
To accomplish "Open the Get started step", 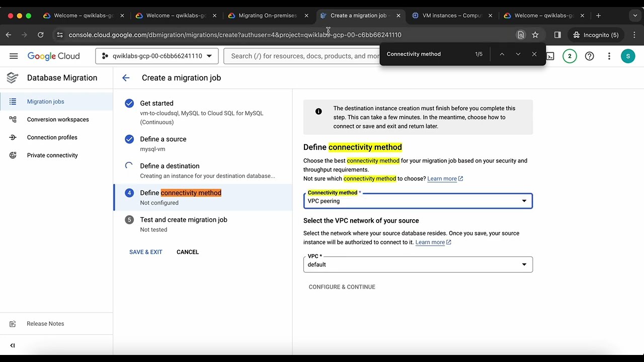I will (x=203, y=112).
